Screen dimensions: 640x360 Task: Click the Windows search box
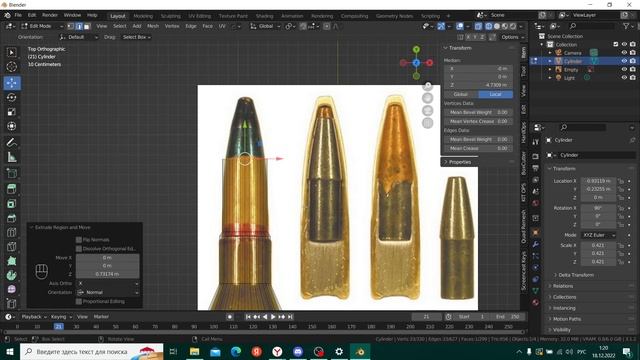(91, 351)
